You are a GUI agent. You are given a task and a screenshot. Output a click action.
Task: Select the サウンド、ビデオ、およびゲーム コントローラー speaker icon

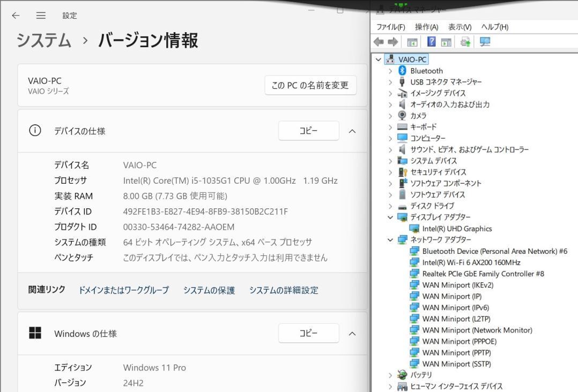click(x=402, y=149)
